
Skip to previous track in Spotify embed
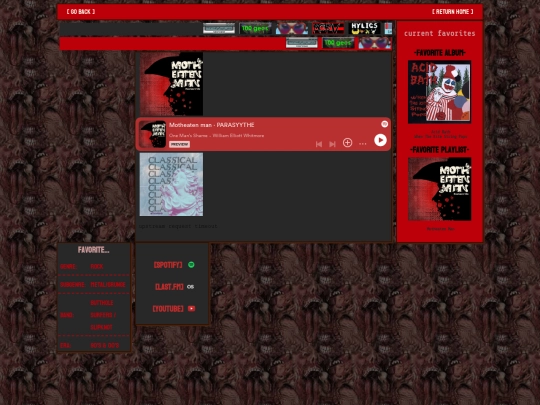point(319,144)
